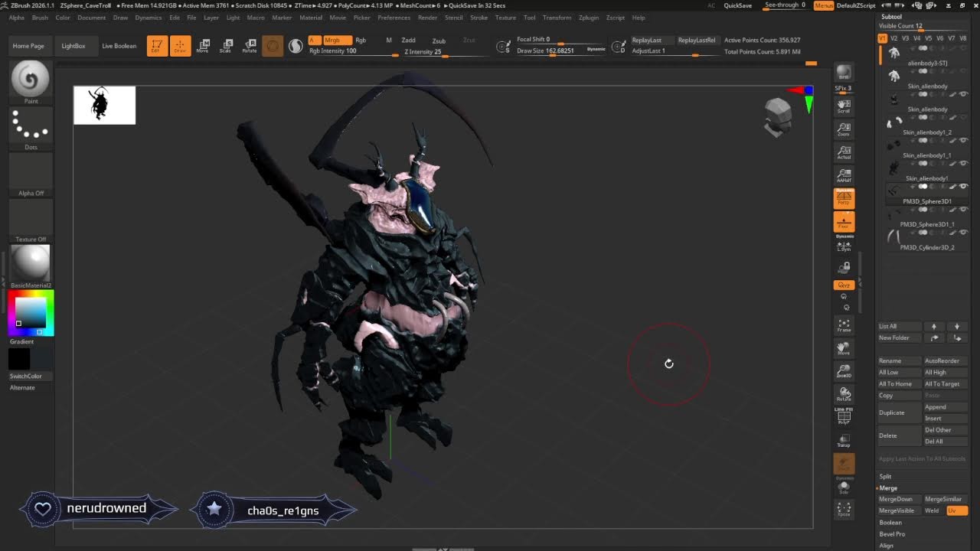Click the New Folder button

(900, 337)
